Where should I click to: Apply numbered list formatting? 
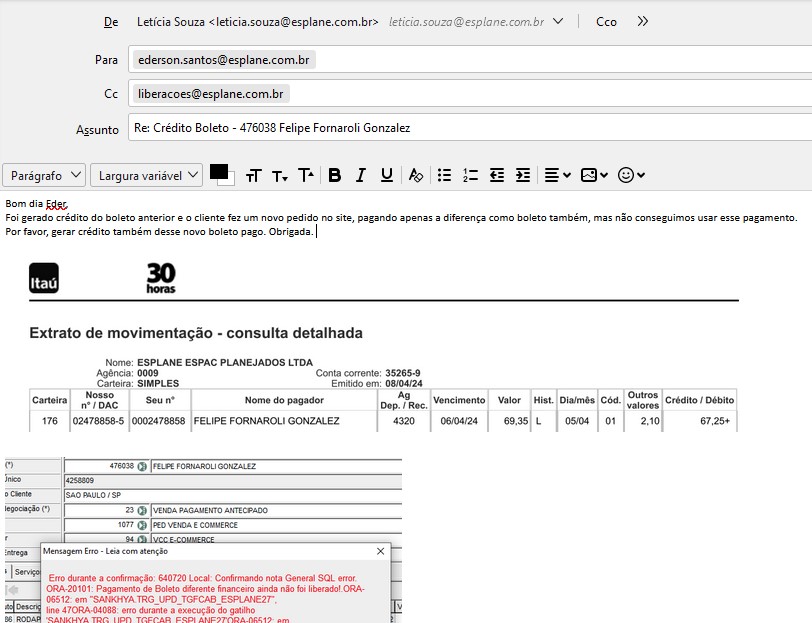click(x=471, y=175)
